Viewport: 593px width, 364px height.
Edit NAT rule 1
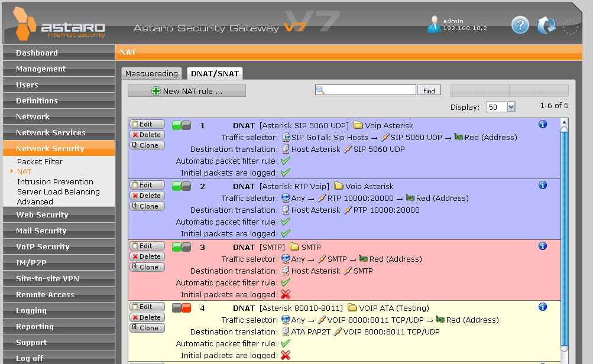(147, 124)
